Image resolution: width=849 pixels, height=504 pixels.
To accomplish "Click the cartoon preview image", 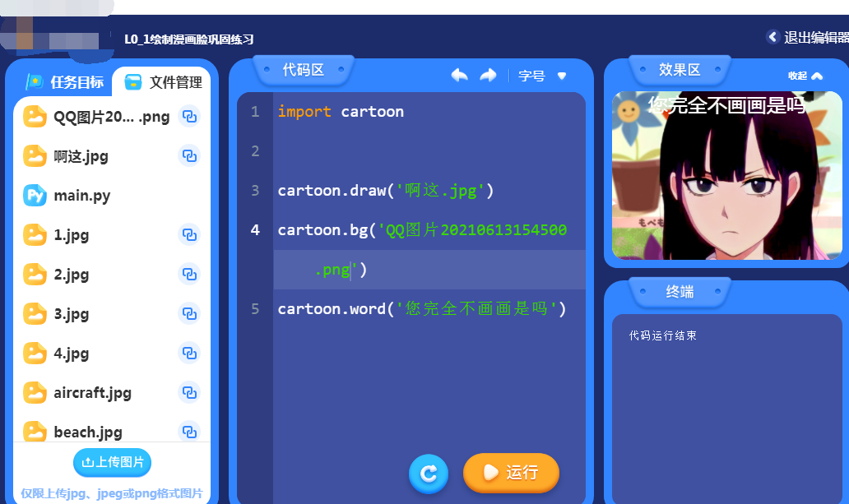I will [726, 175].
